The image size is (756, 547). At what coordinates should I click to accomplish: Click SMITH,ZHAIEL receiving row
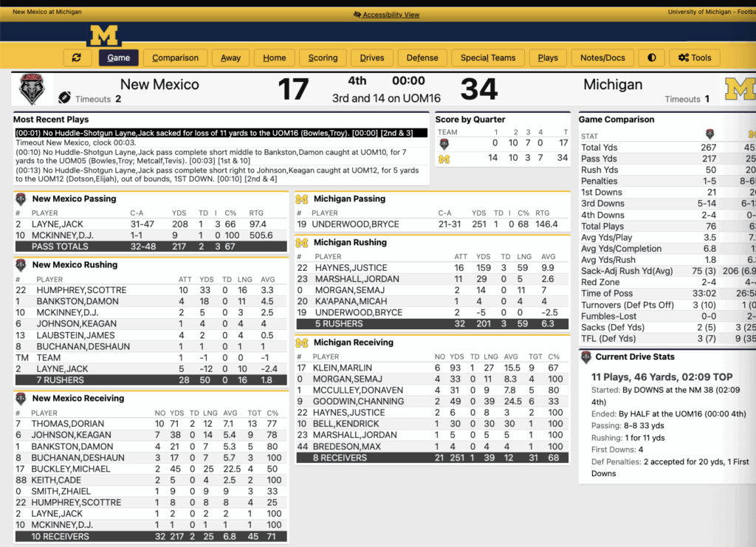pos(151,491)
